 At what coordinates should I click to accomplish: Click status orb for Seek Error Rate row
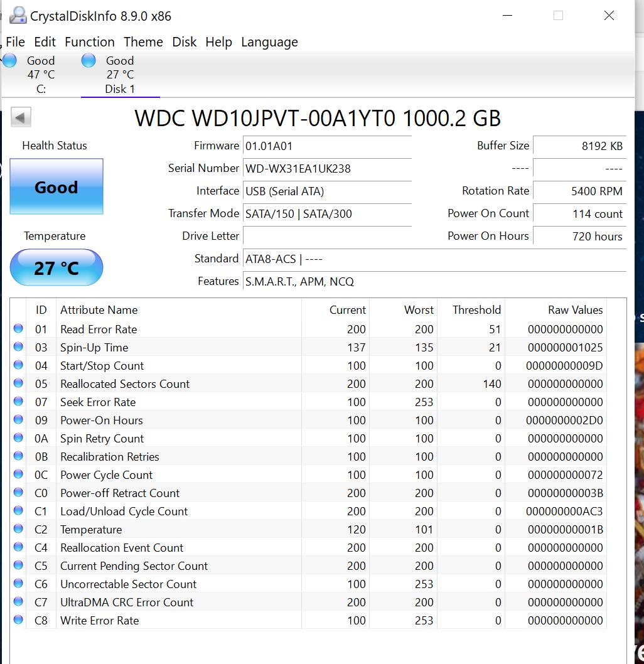(x=18, y=402)
